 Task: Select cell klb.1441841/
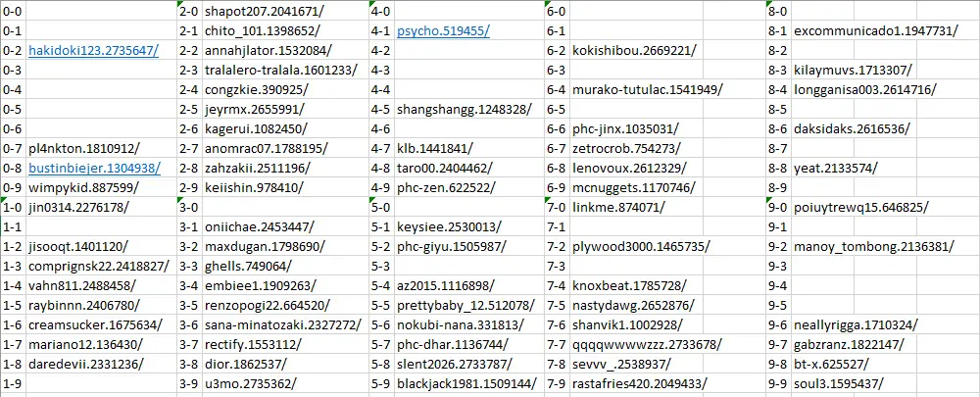469,148
